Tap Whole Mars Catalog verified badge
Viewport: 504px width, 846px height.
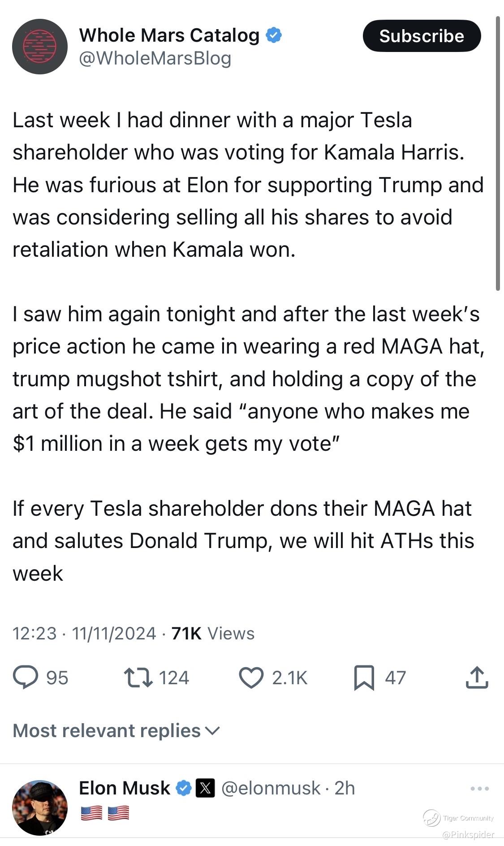[274, 35]
